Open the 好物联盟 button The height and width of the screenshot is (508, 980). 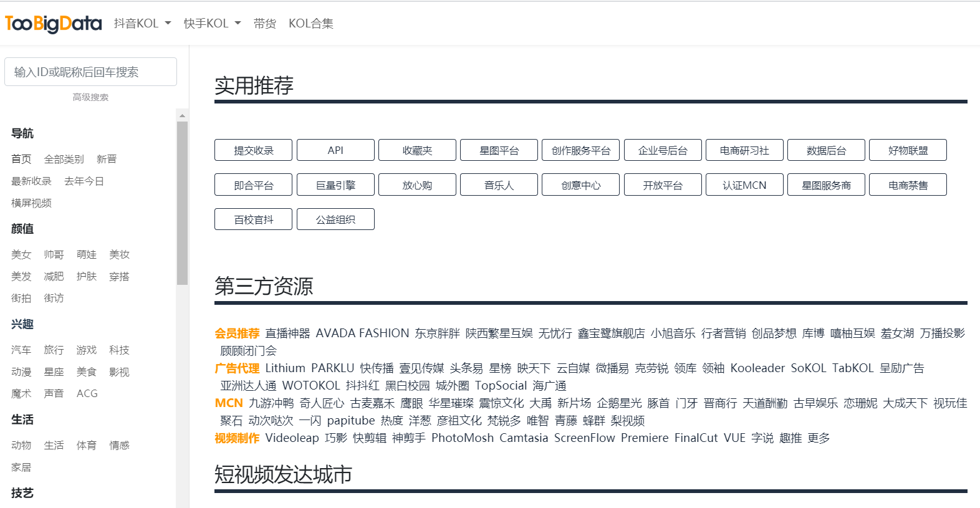(908, 150)
